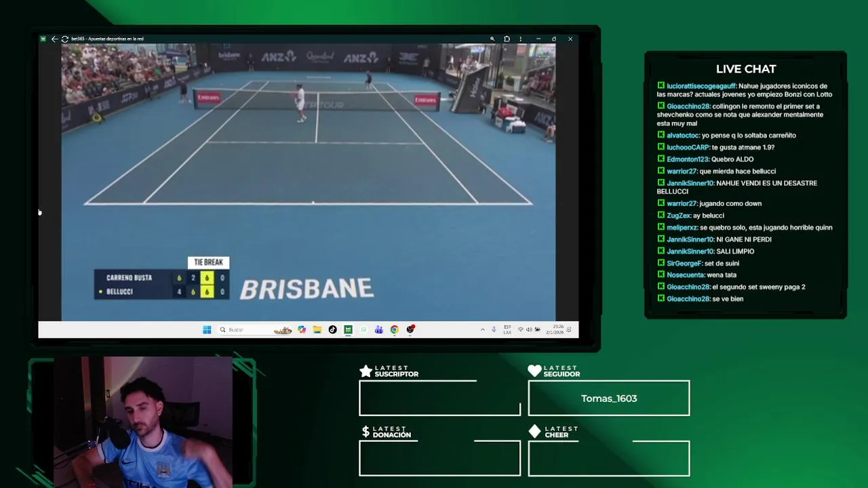
Task: Reload the bet365 page
Action: [x=64, y=39]
